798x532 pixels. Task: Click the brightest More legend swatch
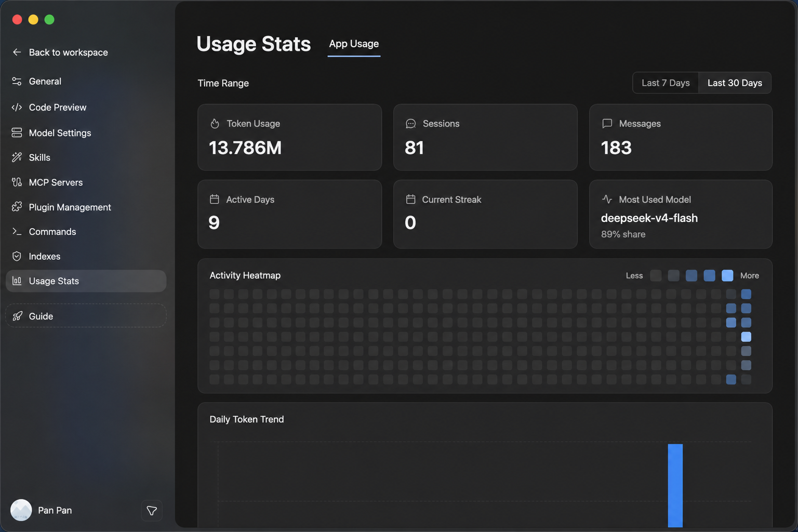[727, 275]
